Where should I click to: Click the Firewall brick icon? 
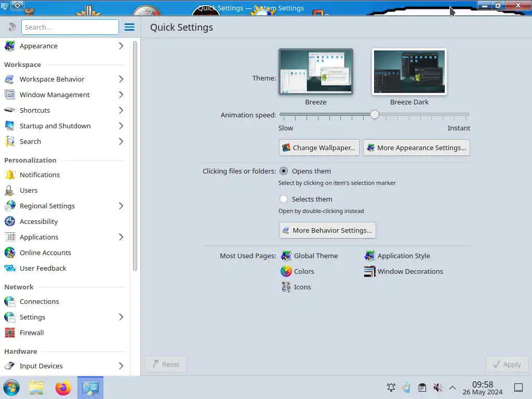coord(10,333)
